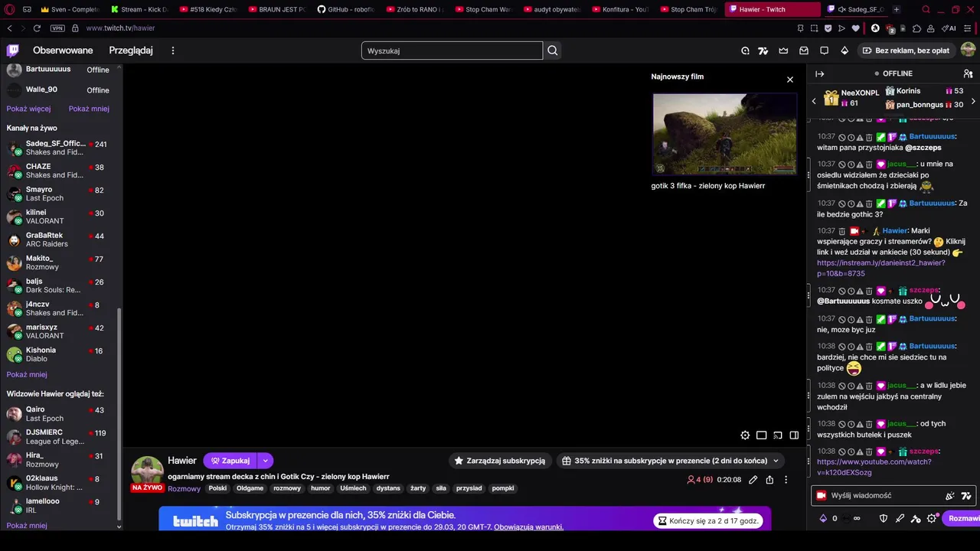The image size is (980, 551).
Task: Show the next gift leaderboard arrow
Action: [x=973, y=101]
